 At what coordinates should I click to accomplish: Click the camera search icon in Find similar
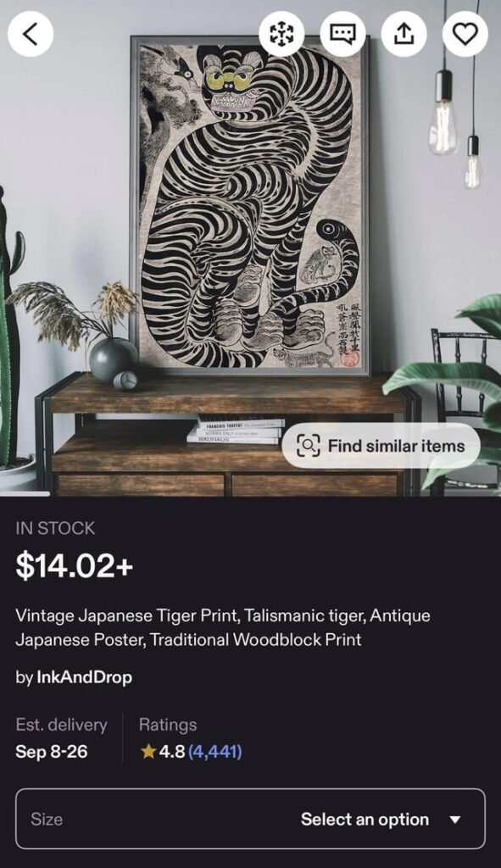(309, 446)
